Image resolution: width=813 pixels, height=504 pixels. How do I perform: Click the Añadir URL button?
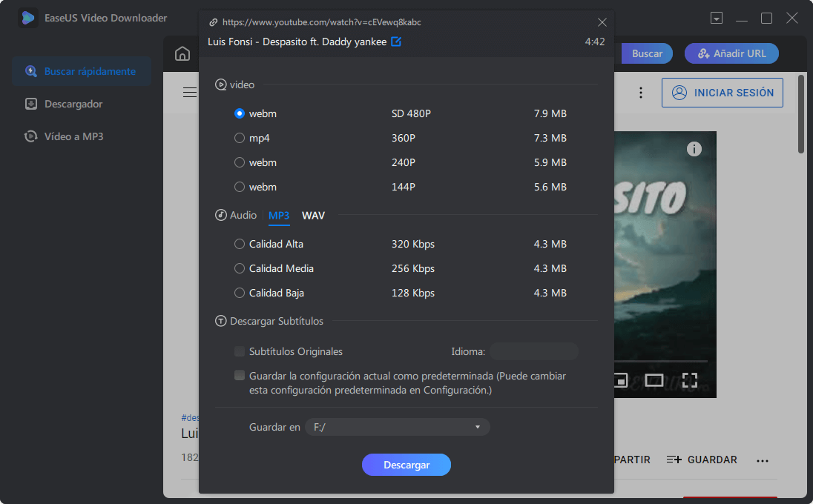click(731, 53)
